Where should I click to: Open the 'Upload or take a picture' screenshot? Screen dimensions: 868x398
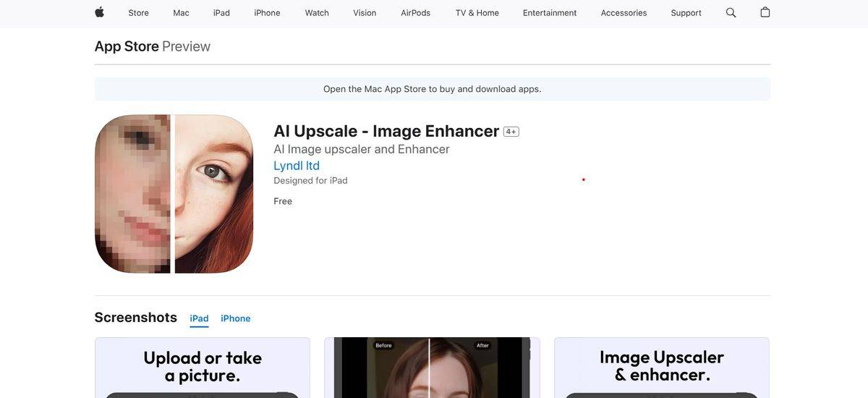(x=203, y=368)
